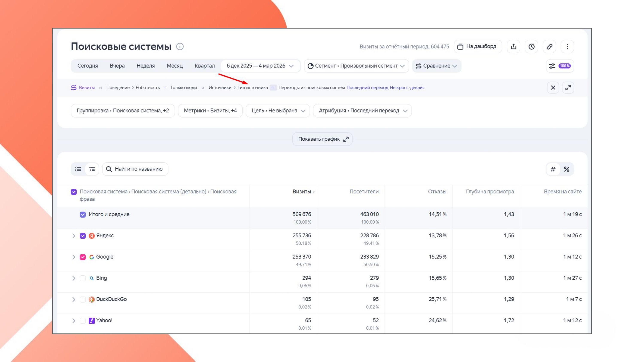Select the Неделя period tab
The image size is (644, 362).
point(146,66)
